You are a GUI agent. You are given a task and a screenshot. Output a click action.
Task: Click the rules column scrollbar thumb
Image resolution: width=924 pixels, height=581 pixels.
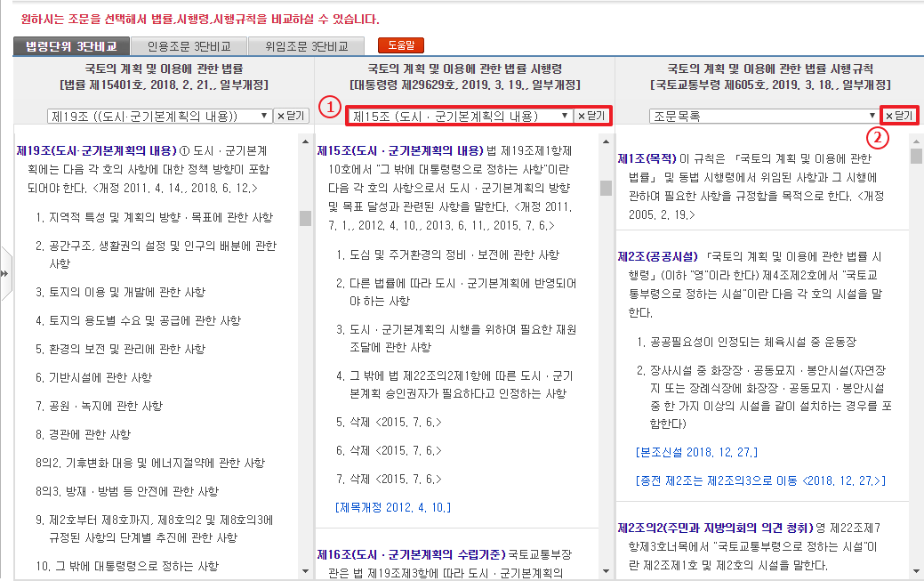click(x=916, y=156)
